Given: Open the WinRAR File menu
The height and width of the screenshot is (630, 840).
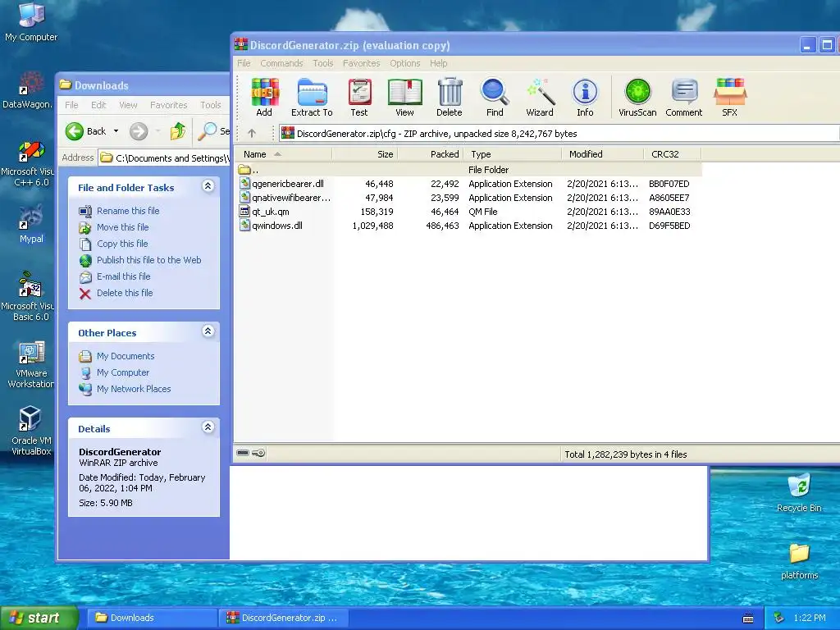Looking at the screenshot, I should (244, 63).
